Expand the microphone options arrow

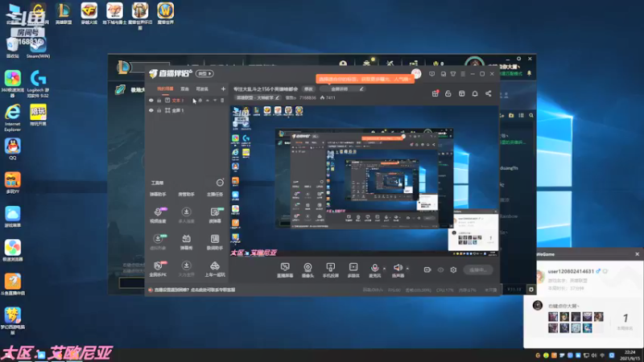tap(385, 269)
